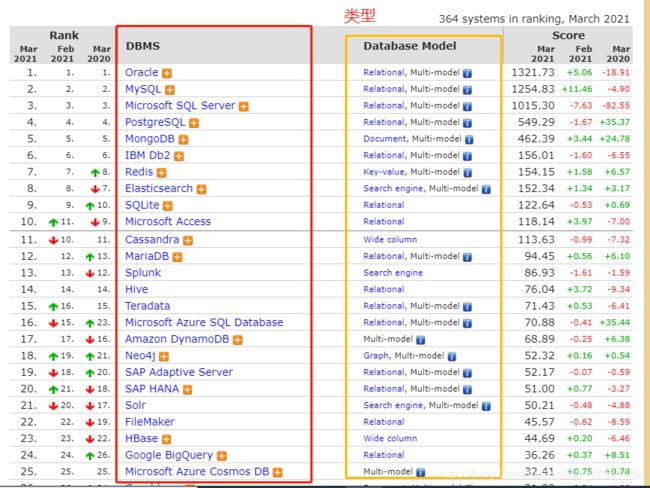Click the plus icon beside Cassandra
Viewport: 650px width, 488px height.
(x=188, y=240)
